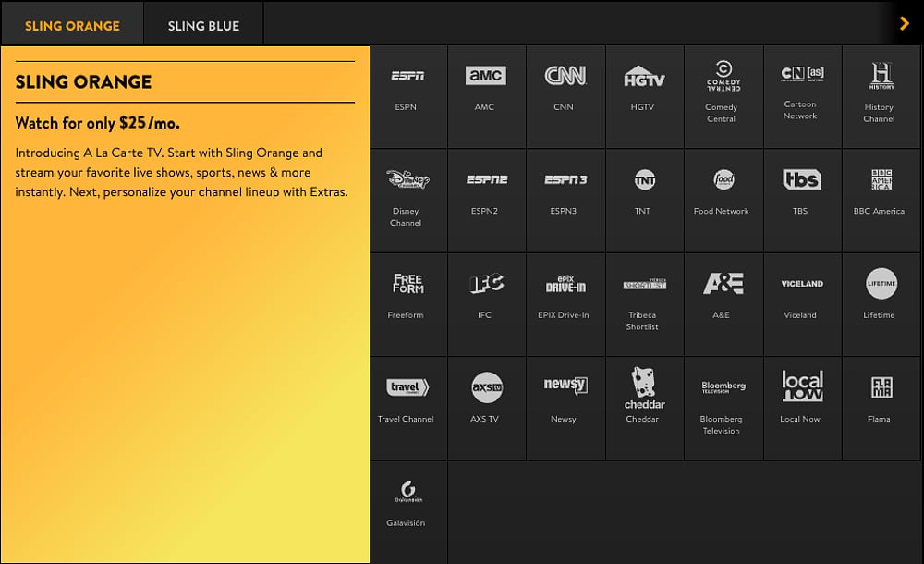Choose the Freeform channel logo
Viewport: 924px width, 564px height.
407,284
